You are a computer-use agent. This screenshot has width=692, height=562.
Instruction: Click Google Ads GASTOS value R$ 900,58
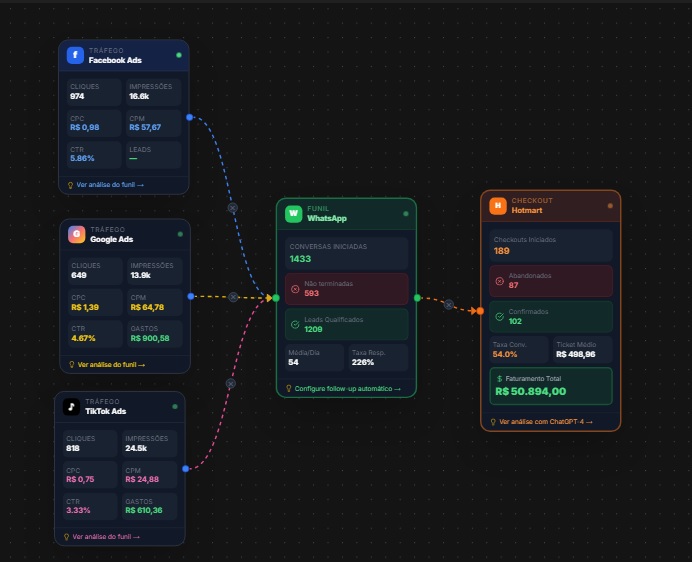[x=150, y=338]
